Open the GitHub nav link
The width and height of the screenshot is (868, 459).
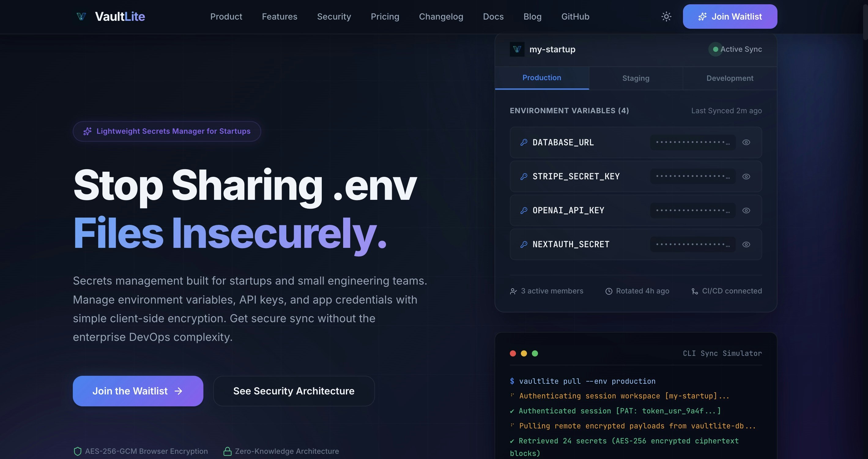pyautogui.click(x=575, y=17)
